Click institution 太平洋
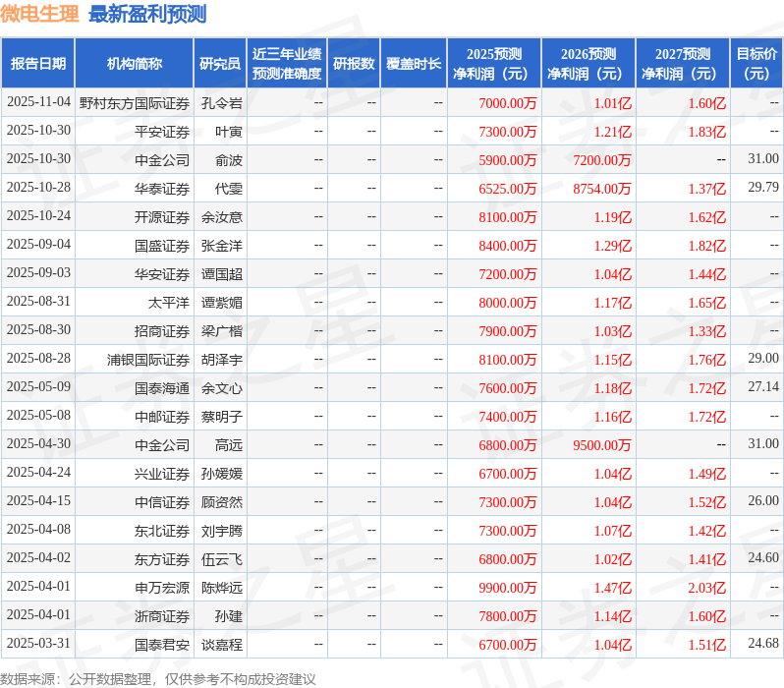 (x=169, y=304)
